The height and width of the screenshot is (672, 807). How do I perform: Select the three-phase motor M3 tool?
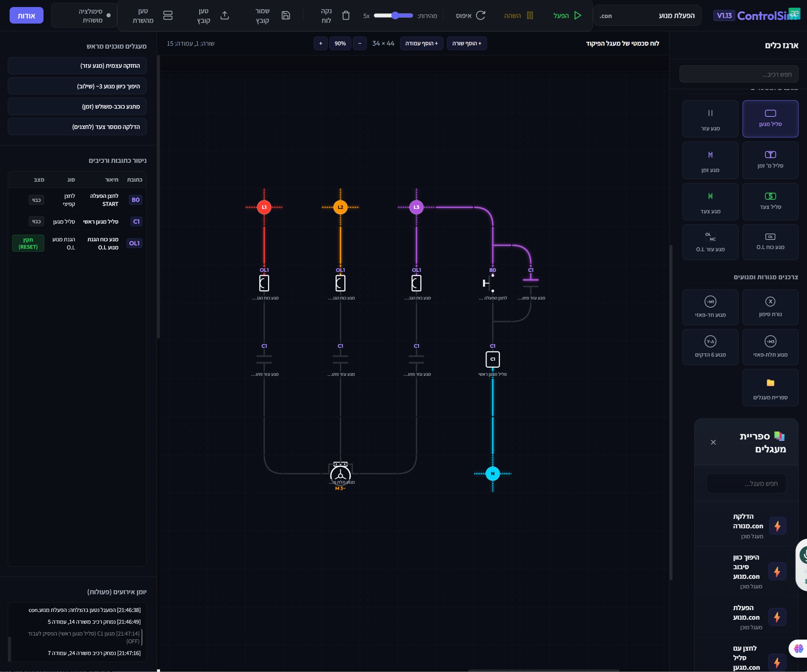(x=770, y=347)
